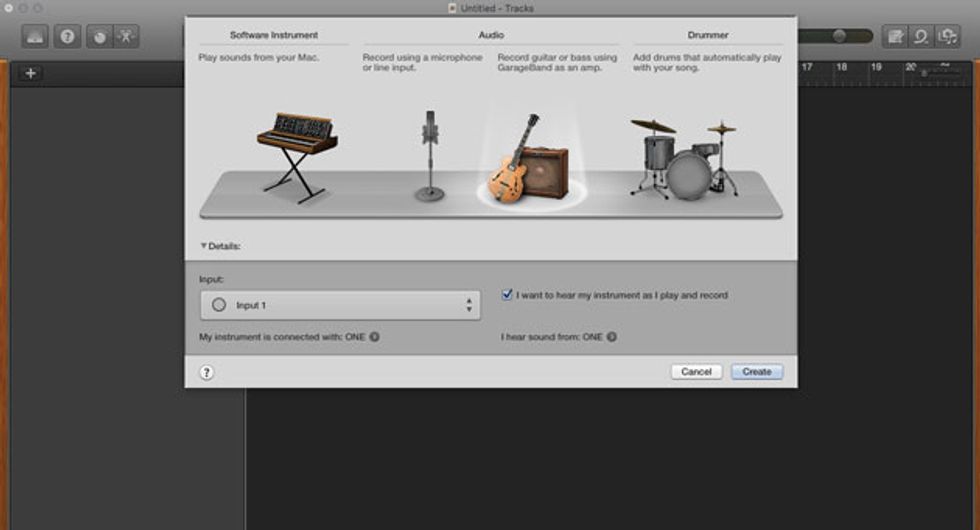Uncheck 'I want to hear my instrument'

[x=507, y=294]
